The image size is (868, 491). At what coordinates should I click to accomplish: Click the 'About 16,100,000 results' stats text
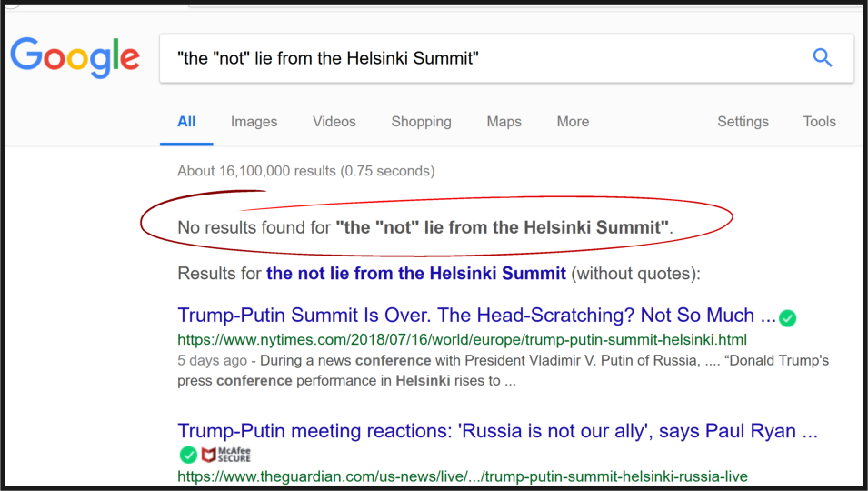306,171
